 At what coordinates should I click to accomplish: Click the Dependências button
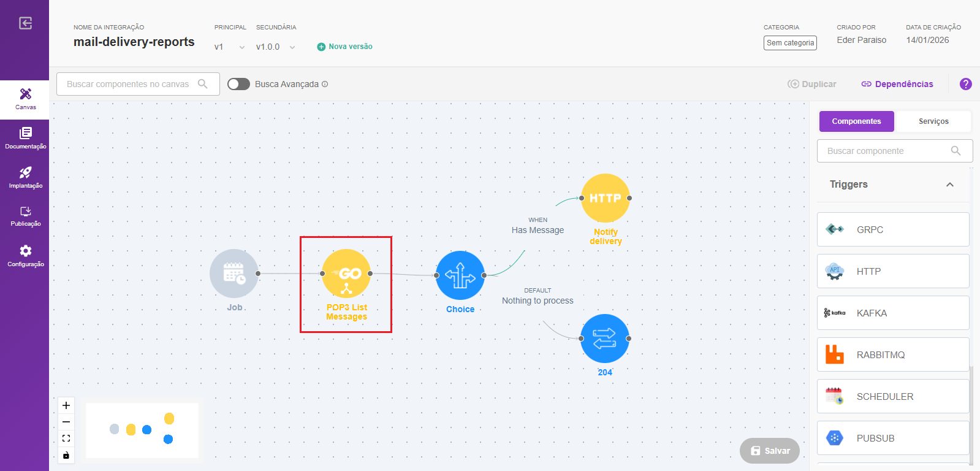[x=897, y=84]
